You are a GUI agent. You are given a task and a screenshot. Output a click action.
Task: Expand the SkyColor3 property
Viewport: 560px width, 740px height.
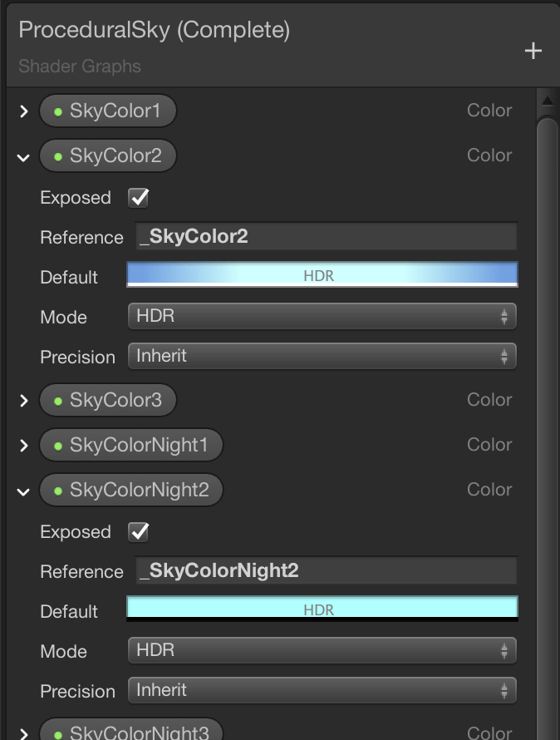[x=24, y=401]
